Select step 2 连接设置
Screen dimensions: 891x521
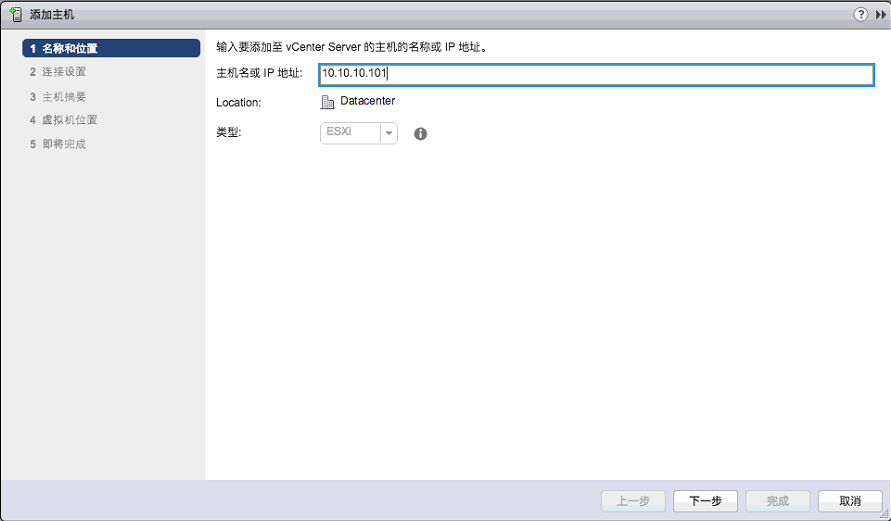point(58,72)
